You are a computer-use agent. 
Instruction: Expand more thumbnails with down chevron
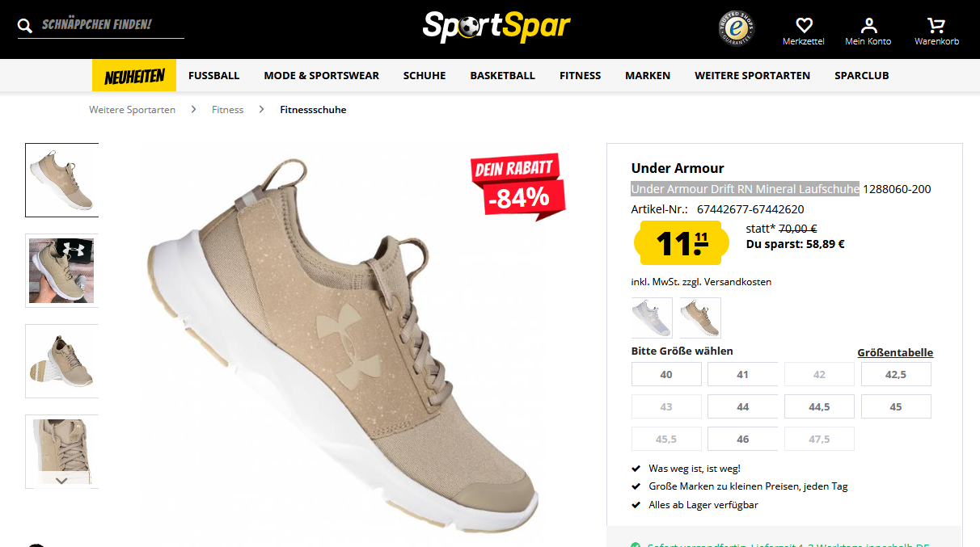61,480
